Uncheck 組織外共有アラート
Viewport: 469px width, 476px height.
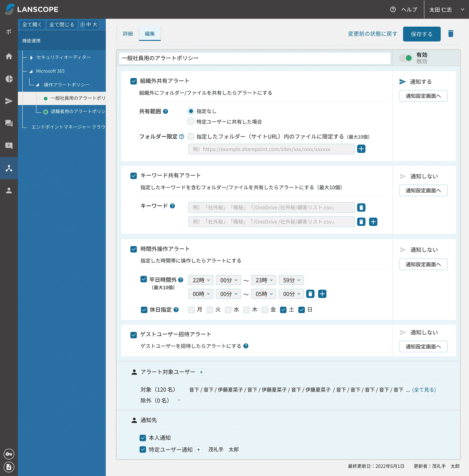(x=133, y=81)
